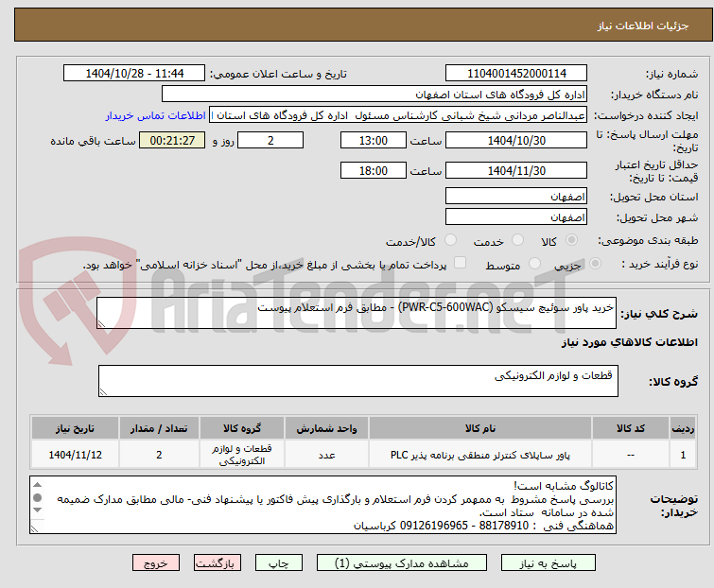Click the بازگشت back button
Image resolution: width=714 pixels, height=588 pixels.
(x=217, y=563)
